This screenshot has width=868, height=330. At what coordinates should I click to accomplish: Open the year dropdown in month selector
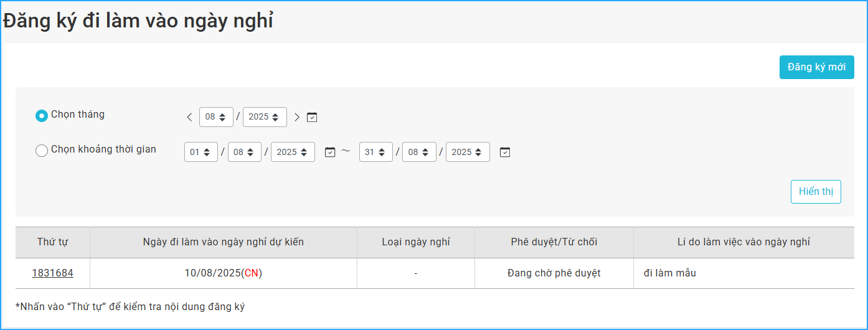pos(265,117)
